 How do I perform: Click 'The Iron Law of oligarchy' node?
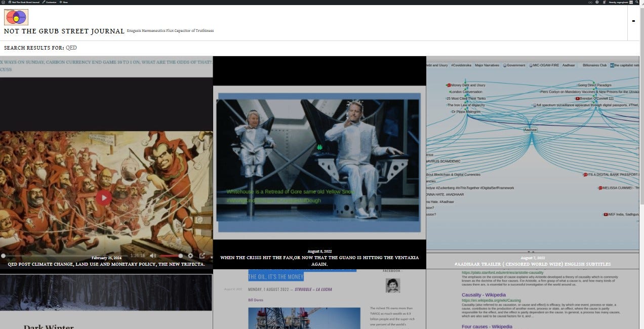click(x=466, y=105)
